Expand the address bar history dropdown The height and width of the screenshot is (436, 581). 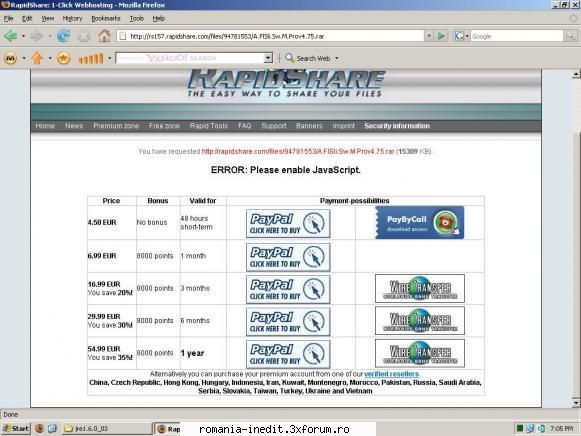pos(429,36)
